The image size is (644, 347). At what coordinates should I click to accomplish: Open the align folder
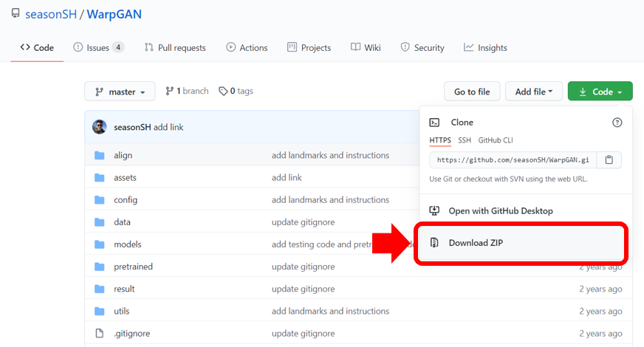click(x=123, y=155)
